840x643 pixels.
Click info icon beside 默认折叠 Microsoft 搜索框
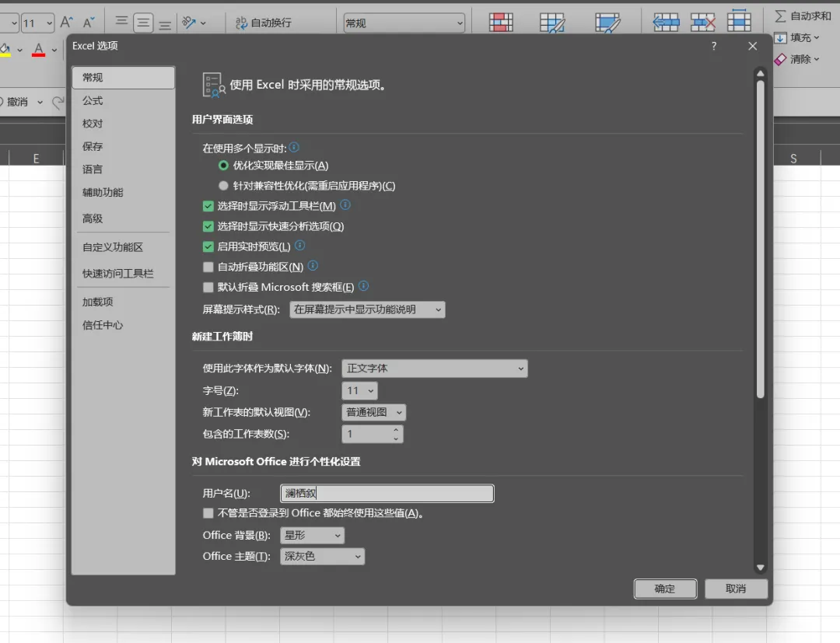(x=364, y=286)
